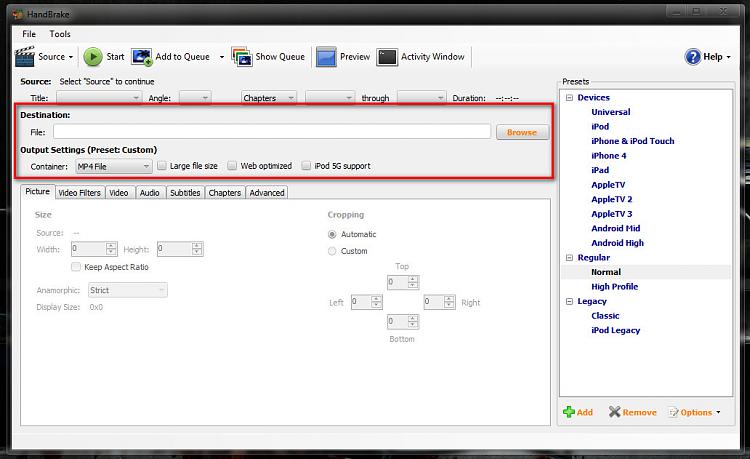Click the destination File path field
The image size is (750, 459).
tap(272, 131)
